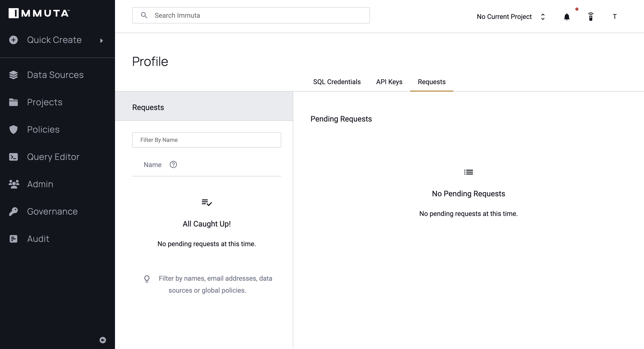The width and height of the screenshot is (644, 349).
Task: Navigate to Admin
Action: (40, 184)
